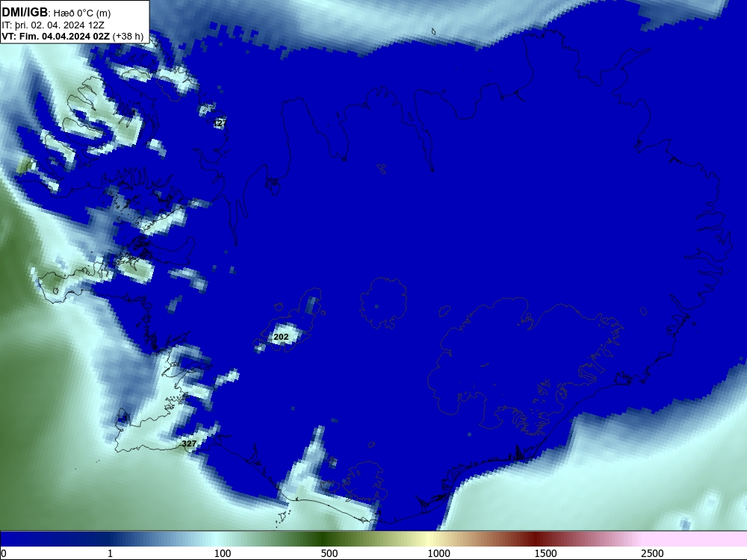Click the '1000' tick on the color scale
The width and height of the screenshot is (747, 560).
438,553
